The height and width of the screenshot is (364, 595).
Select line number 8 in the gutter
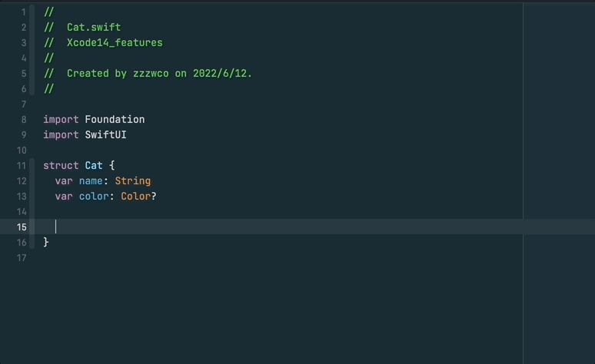(x=24, y=120)
